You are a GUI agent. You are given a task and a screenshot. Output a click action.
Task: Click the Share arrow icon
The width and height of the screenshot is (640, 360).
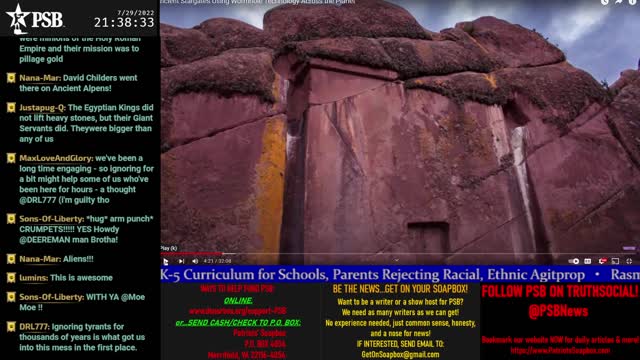(x=619, y=2)
